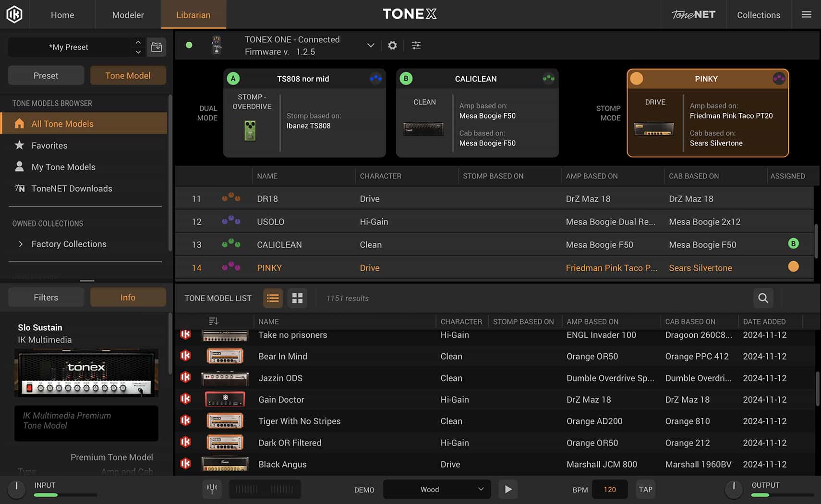Open the Librarian tab
Image resolution: width=821 pixels, height=504 pixels.
193,15
